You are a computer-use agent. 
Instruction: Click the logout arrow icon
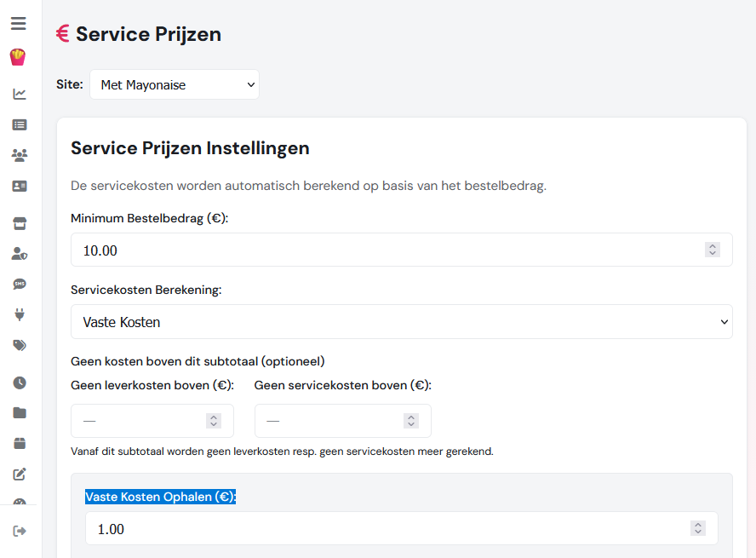19,530
